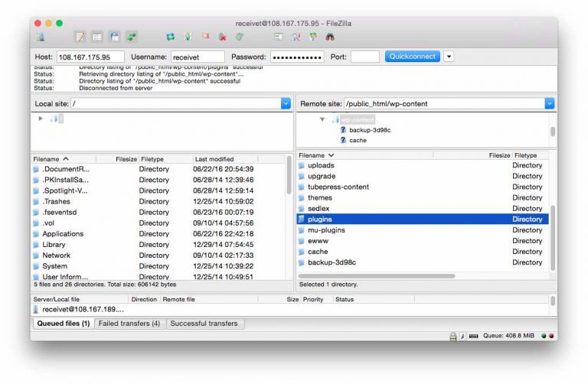This screenshot has width=588, height=384.
Task: Switch to the Successful transfers tab
Action: click(x=204, y=324)
